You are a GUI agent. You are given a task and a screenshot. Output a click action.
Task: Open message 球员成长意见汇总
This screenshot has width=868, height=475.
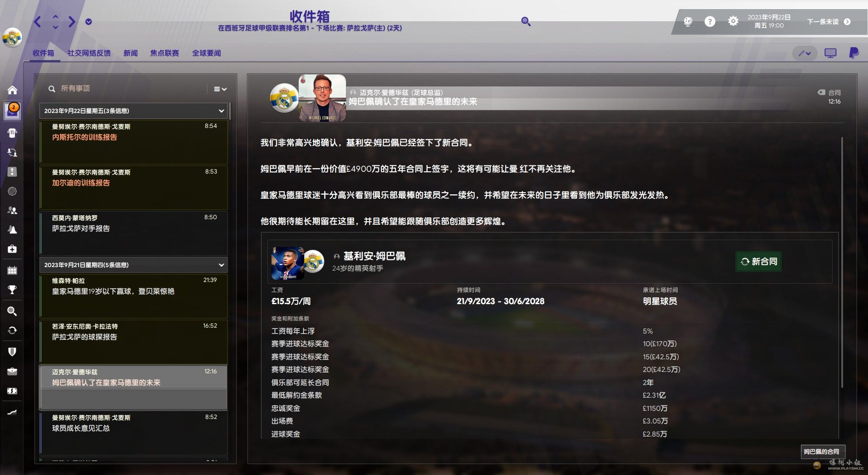133,433
